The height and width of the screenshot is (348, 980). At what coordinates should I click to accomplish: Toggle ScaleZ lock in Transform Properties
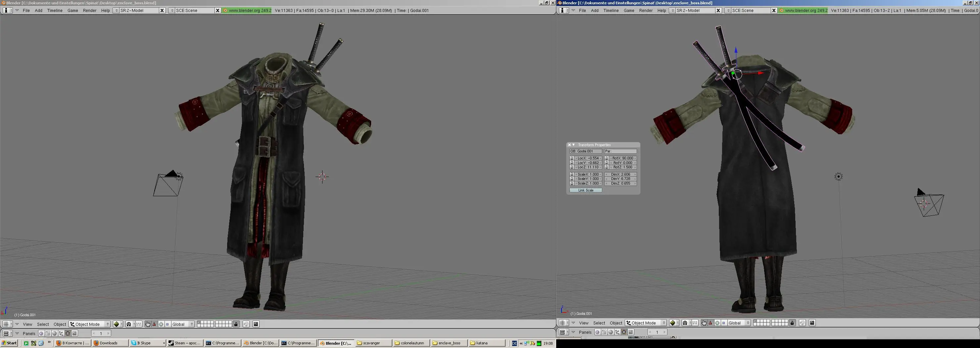point(571,183)
